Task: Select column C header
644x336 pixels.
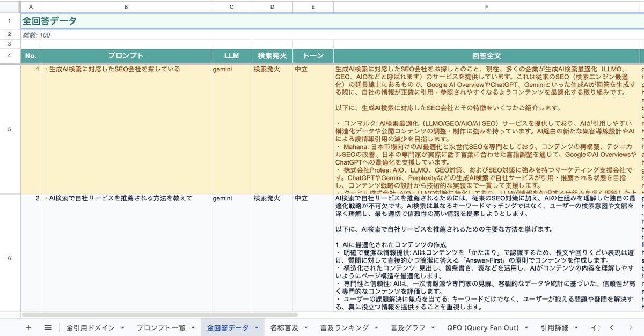Action: point(231,6)
